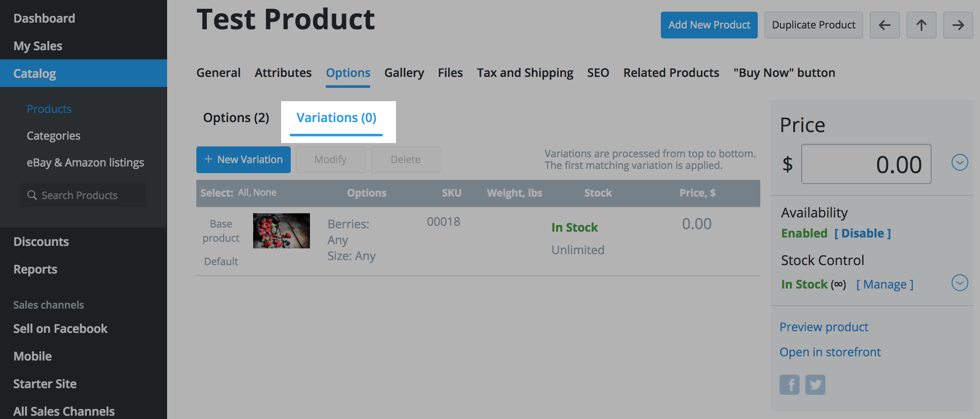Screen dimensions: 980x419
Task: Select None in the table header
Action: [265, 192]
